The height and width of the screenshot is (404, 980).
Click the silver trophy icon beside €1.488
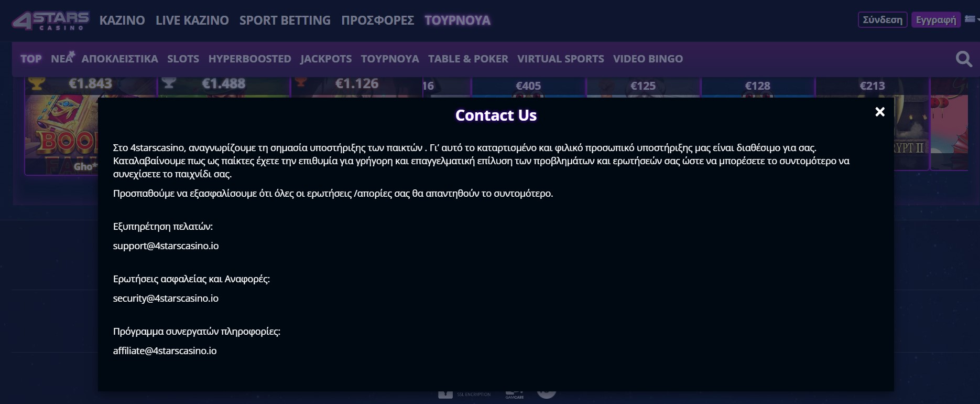pos(168,82)
